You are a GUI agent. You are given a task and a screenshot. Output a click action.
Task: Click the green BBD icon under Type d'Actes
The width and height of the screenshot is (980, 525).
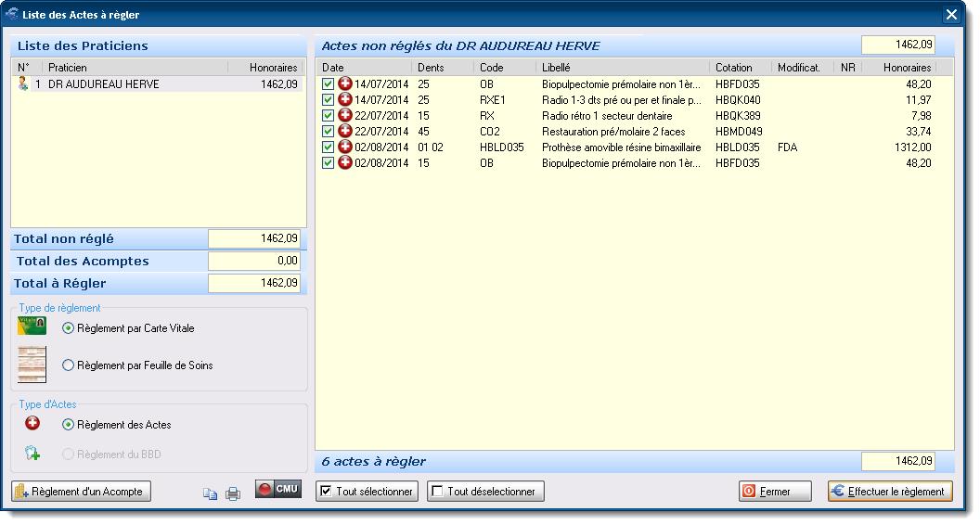tap(32, 454)
